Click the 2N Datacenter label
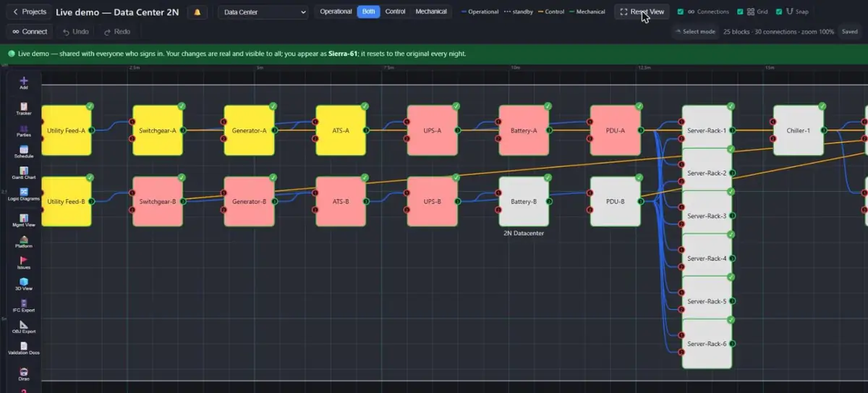This screenshot has height=393, width=868. pyautogui.click(x=524, y=234)
